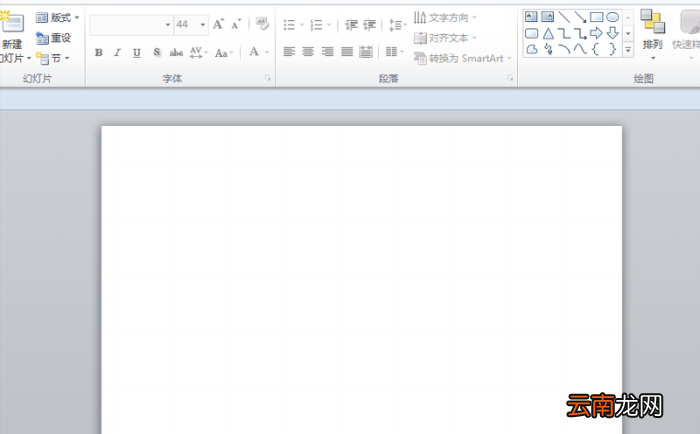Select the freeform shape tool
Screen dimensions: 700x434
coord(532,49)
